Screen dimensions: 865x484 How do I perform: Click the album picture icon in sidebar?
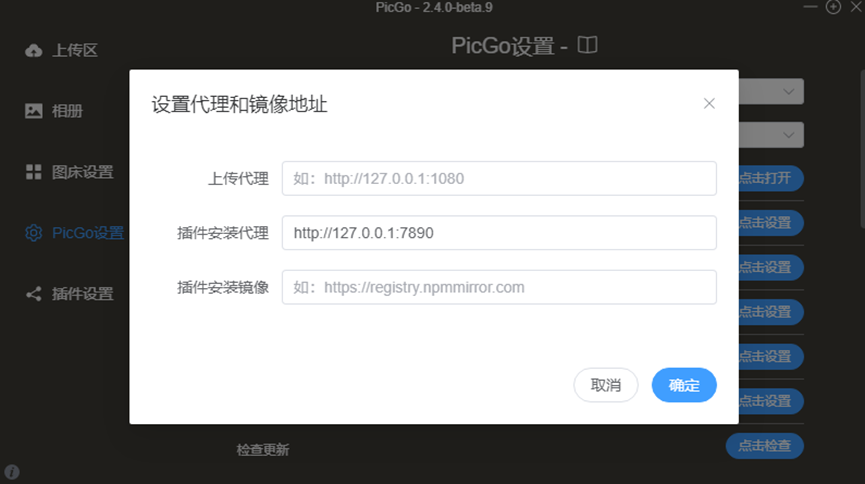click(34, 111)
